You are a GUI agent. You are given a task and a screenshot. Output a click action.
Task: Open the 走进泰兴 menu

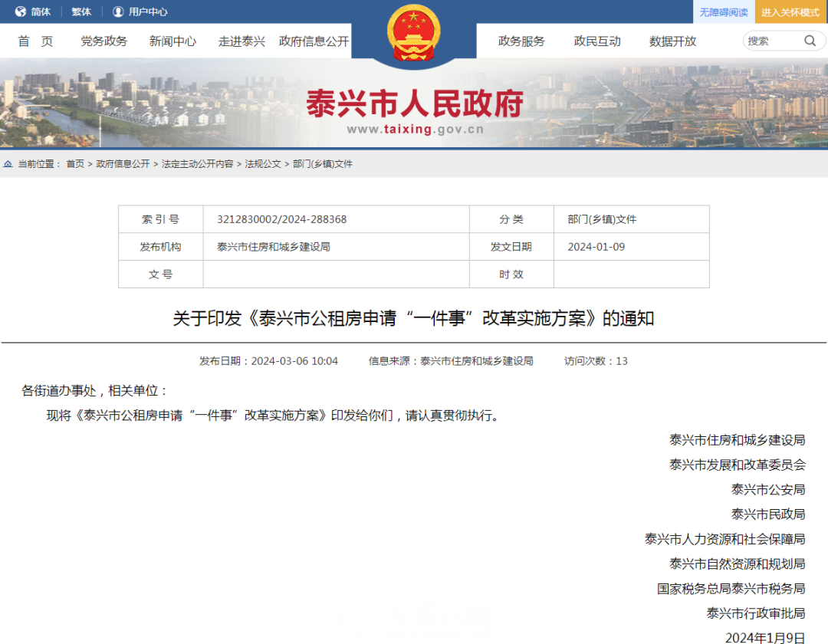(242, 41)
